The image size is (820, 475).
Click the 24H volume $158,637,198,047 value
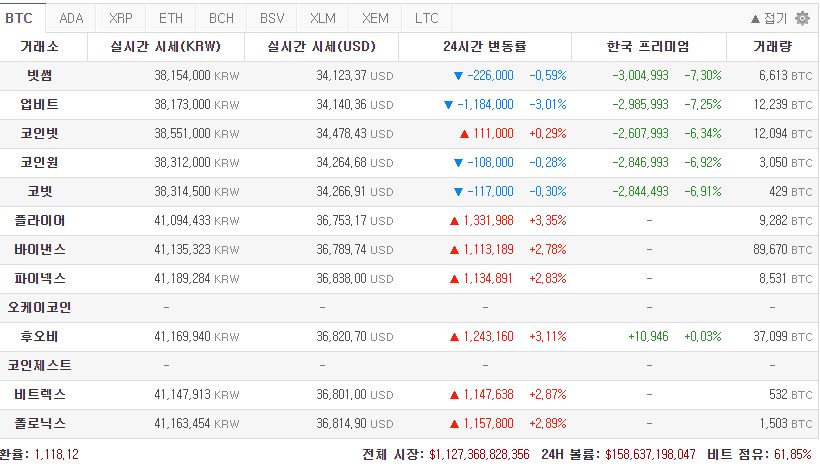[x=651, y=455]
